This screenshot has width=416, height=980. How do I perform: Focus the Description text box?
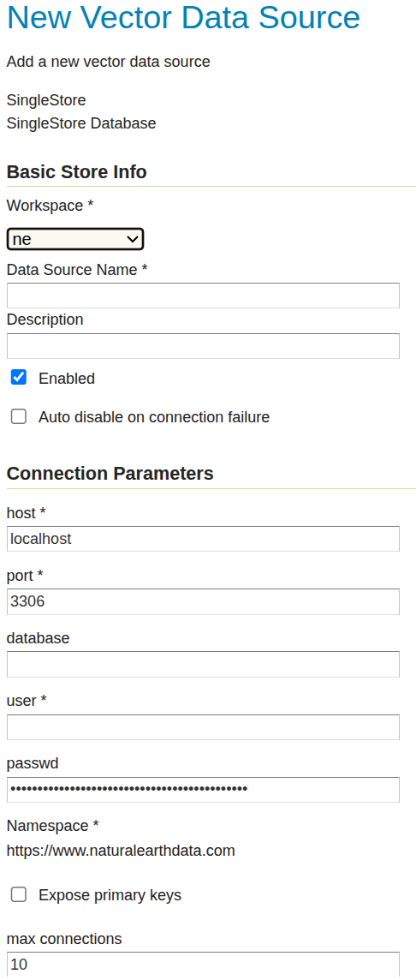203,345
